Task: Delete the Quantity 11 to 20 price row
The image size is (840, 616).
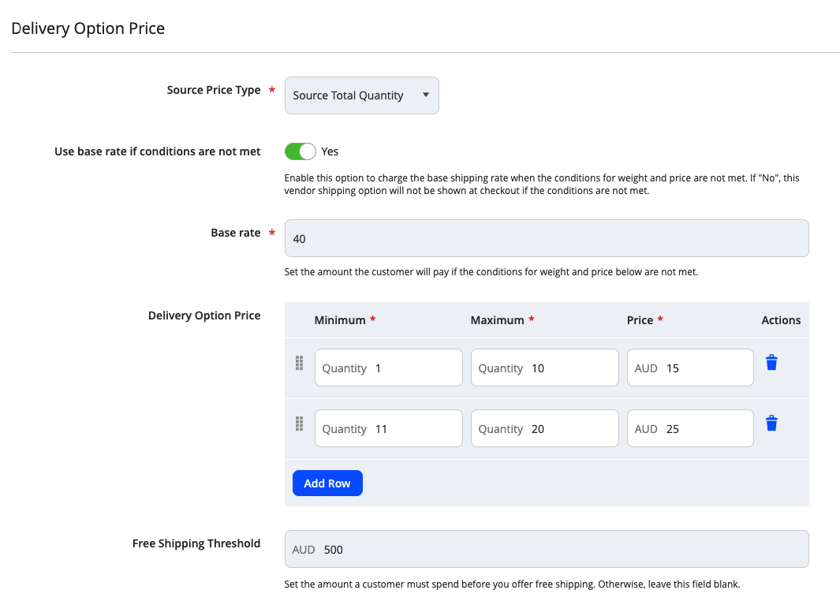Action: click(771, 424)
